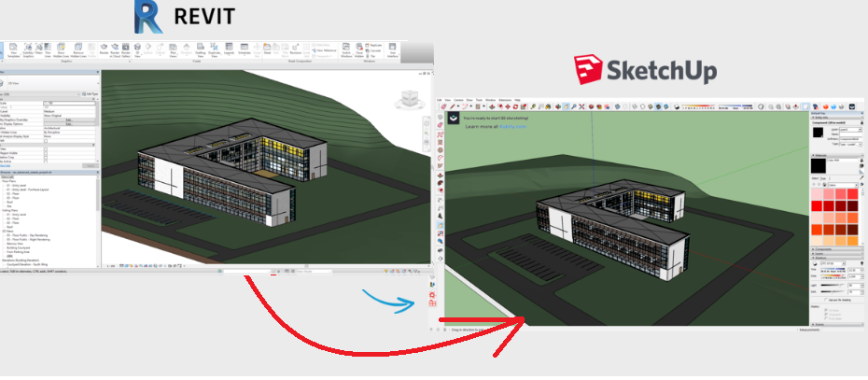
Task: Expand the Components tray panel in SketchUp
Action: point(837,249)
